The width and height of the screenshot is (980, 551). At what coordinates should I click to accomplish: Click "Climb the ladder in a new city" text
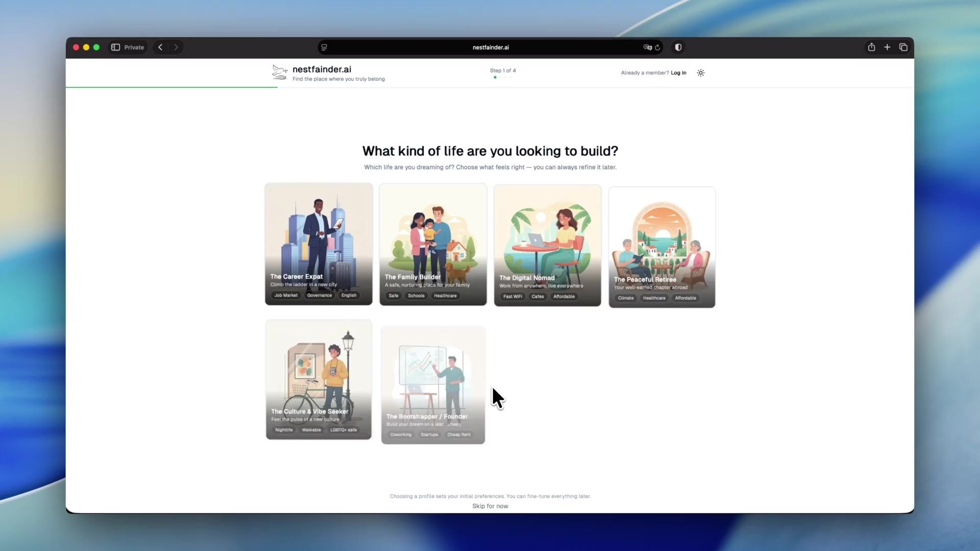pyautogui.click(x=304, y=285)
